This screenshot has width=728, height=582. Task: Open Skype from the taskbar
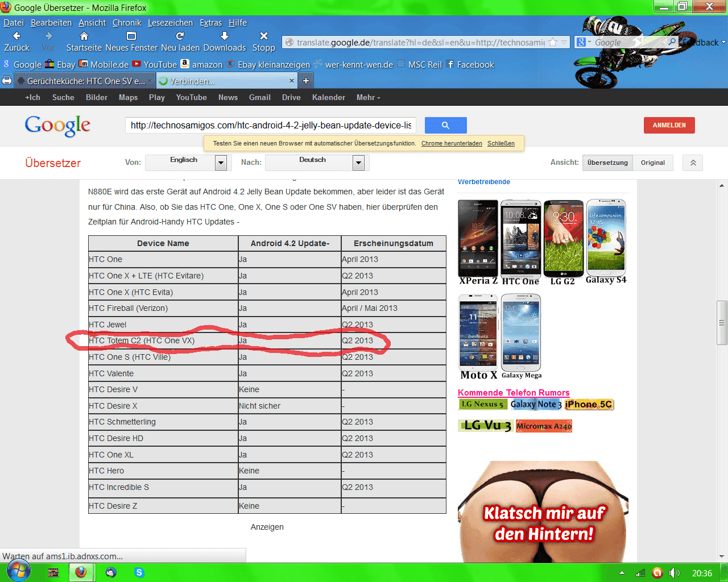click(139, 572)
